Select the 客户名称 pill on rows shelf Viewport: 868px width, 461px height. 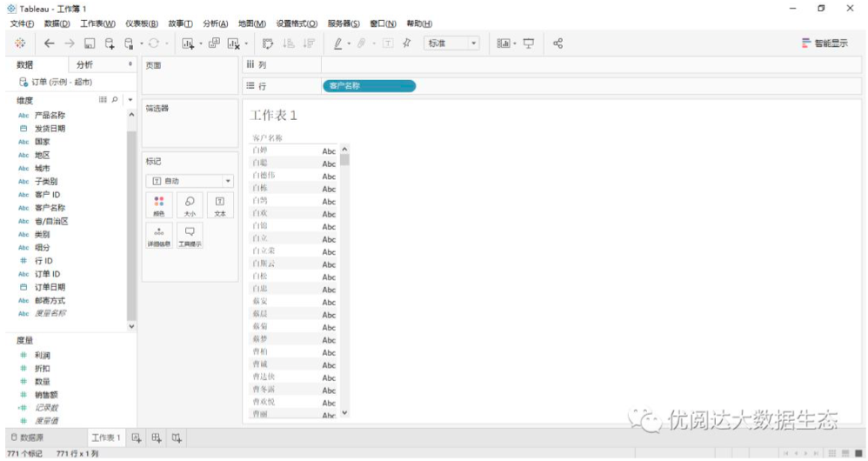pyautogui.click(x=368, y=86)
